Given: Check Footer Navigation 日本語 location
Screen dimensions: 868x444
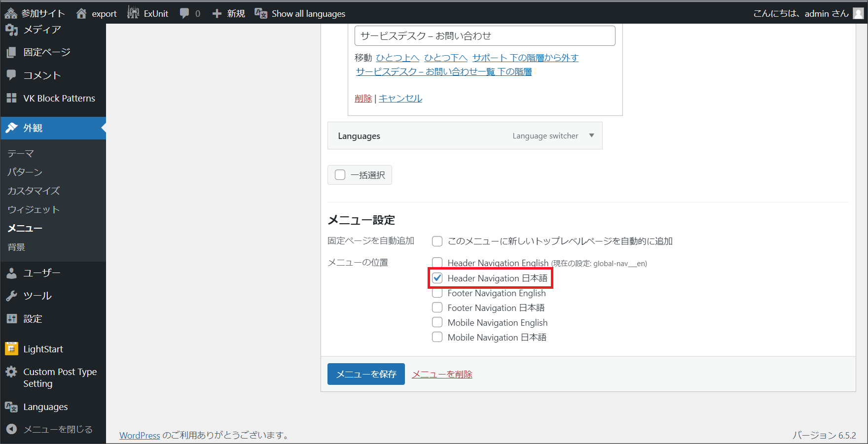Looking at the screenshot, I should [x=437, y=307].
